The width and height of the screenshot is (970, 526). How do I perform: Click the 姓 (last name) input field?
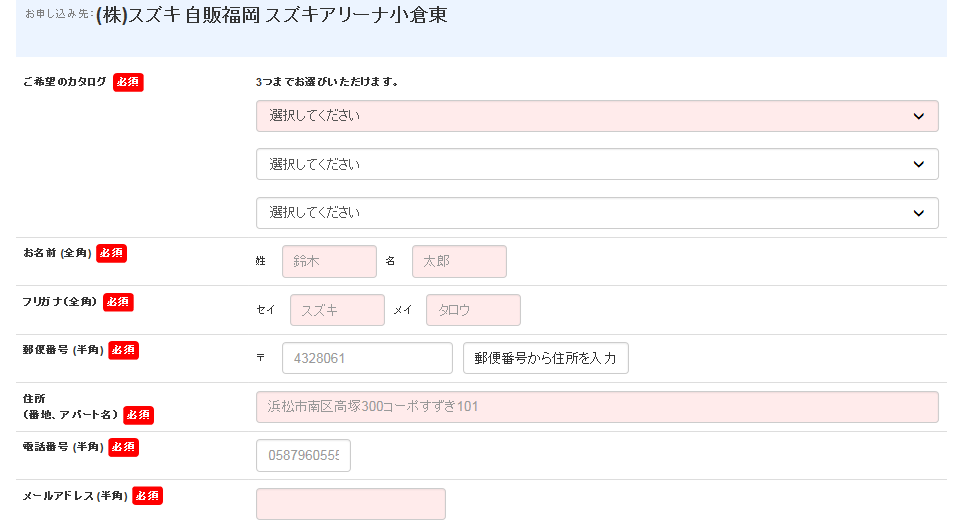[329, 262]
